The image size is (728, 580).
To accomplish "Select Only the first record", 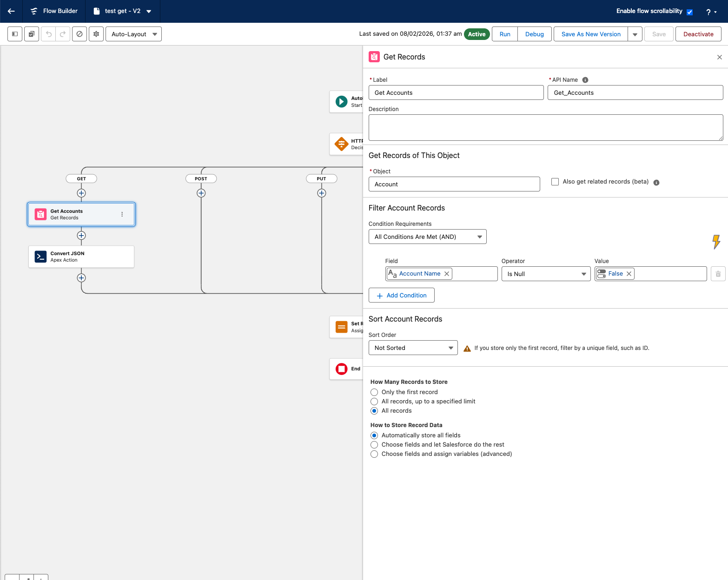I will point(374,392).
